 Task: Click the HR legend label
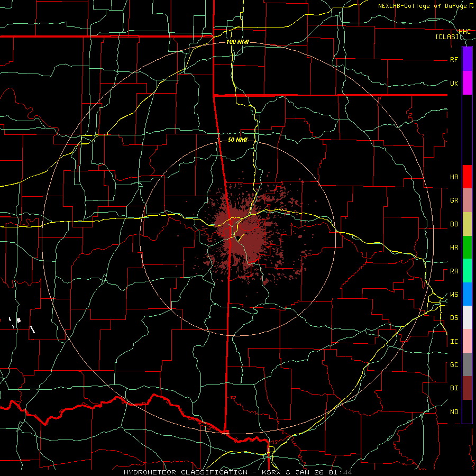coord(454,248)
